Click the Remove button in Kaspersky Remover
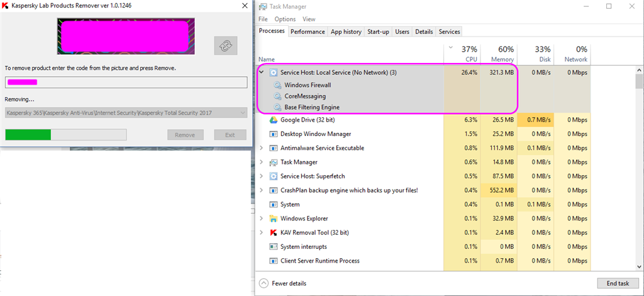The width and height of the screenshot is (644, 296). [186, 135]
